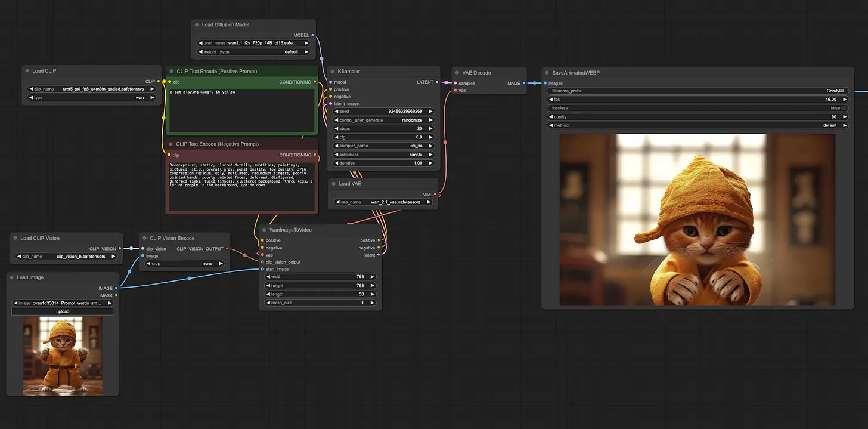This screenshot has height=429, width=868.
Task: Click the positive prompt text box
Action: point(241,110)
